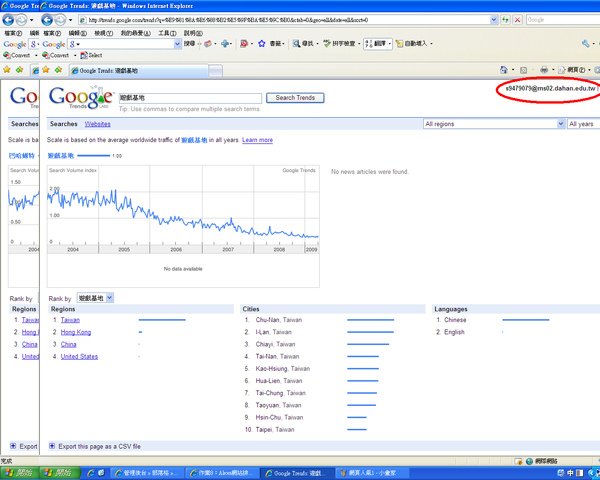Open the View menu
600x480 pixels.
(103, 33)
